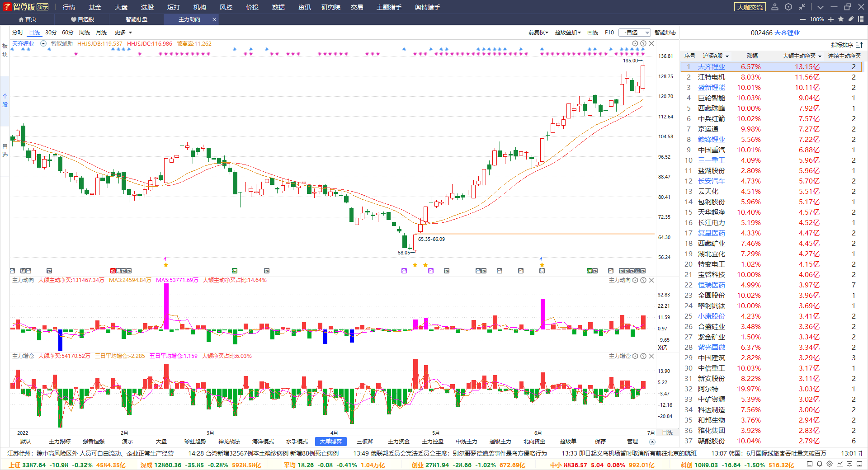This screenshot has height=470, width=868.
Task: Open the chart line icon in status bar
Action: click(x=840, y=464)
